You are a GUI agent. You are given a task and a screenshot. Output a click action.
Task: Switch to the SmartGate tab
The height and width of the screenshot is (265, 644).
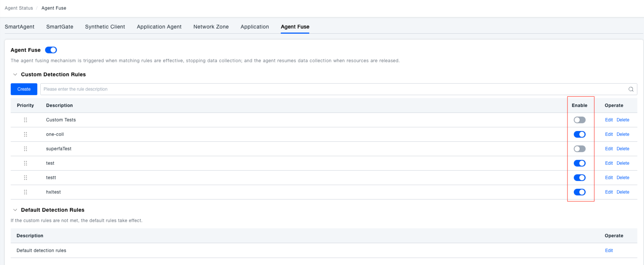[x=59, y=27]
